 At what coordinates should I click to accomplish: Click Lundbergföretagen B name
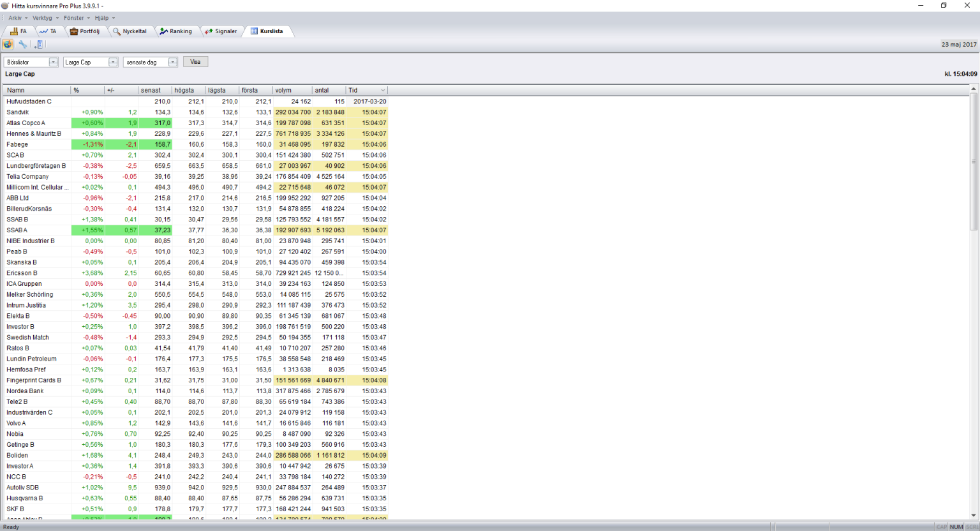click(x=36, y=166)
